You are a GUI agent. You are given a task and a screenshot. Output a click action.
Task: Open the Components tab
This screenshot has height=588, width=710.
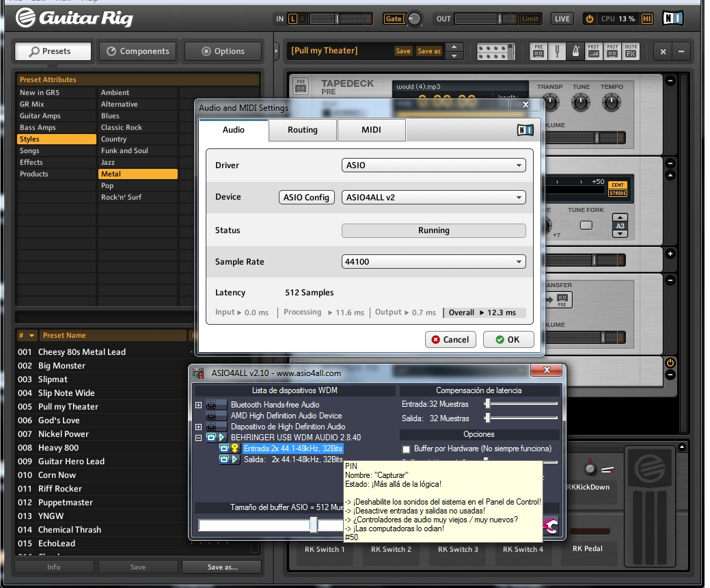(138, 51)
